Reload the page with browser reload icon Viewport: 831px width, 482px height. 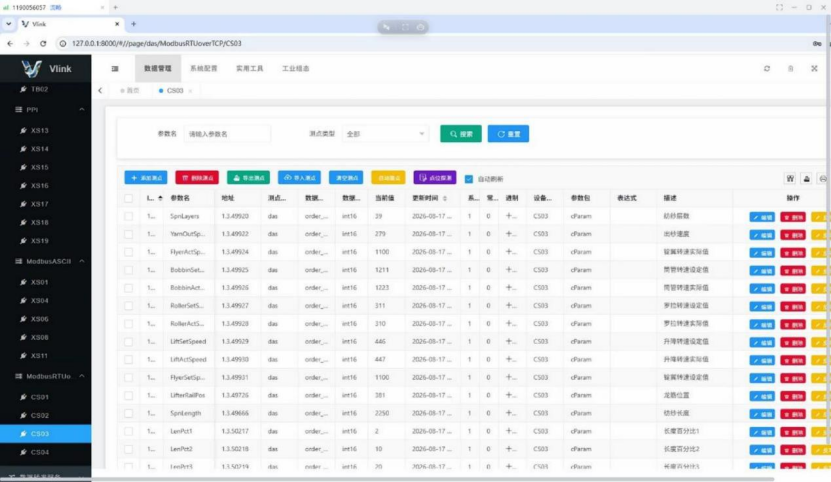(43, 43)
